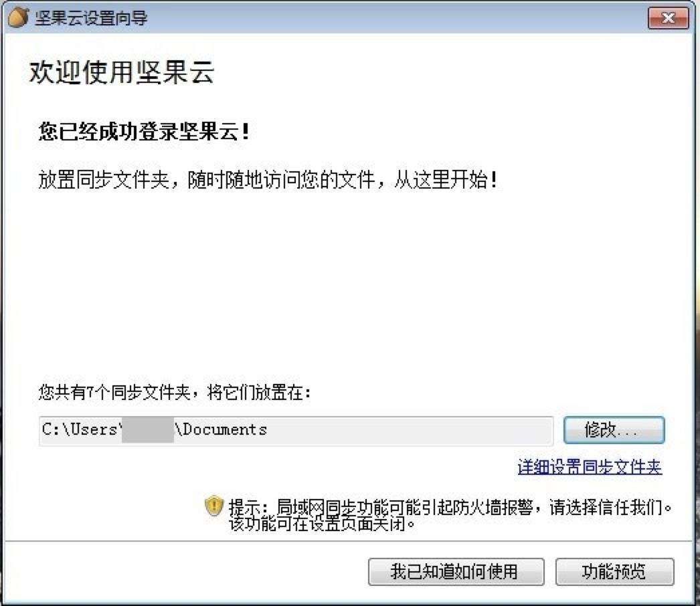Click the 您共有7个同步文件夹 label
Viewport: 700px width, 606px height.
(175, 393)
